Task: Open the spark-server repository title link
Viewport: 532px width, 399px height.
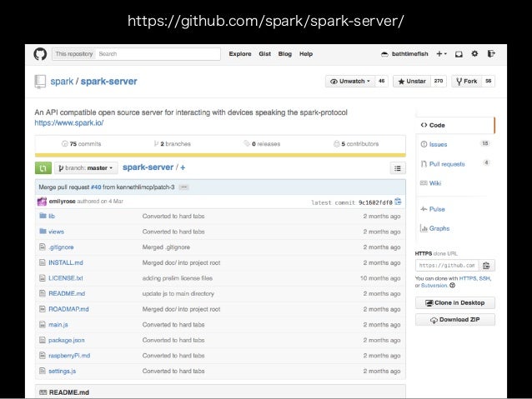Action: coord(108,82)
